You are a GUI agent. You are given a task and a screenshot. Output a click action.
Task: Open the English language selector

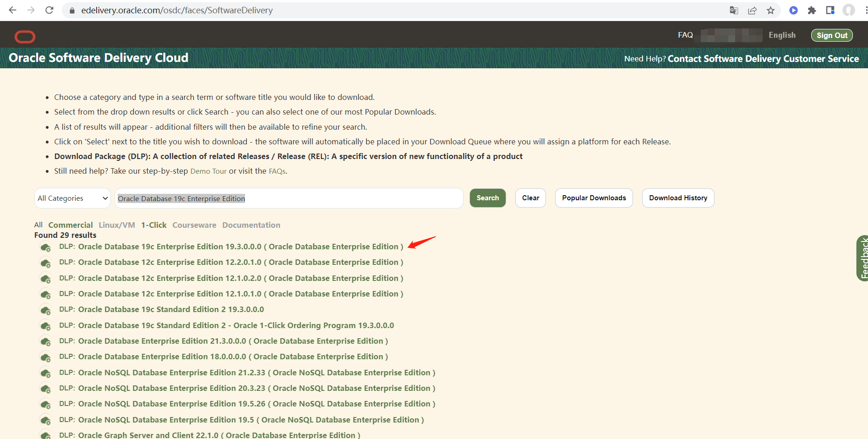click(782, 35)
